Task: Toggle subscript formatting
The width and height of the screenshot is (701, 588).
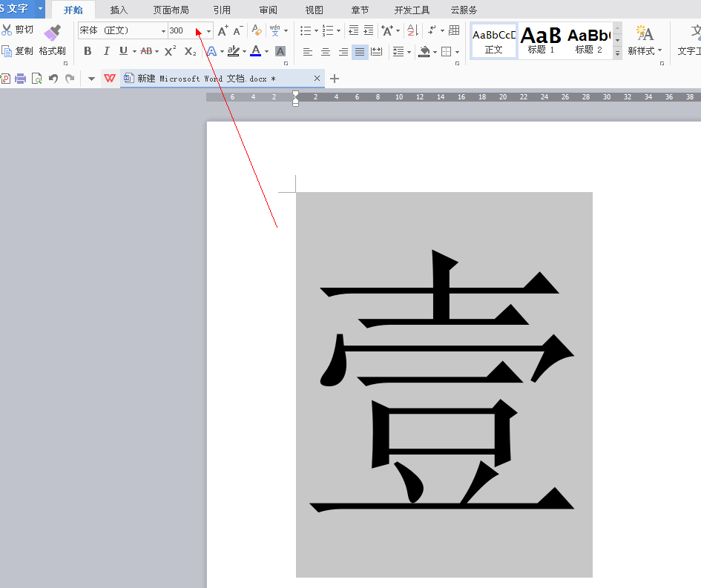Action: (190, 51)
